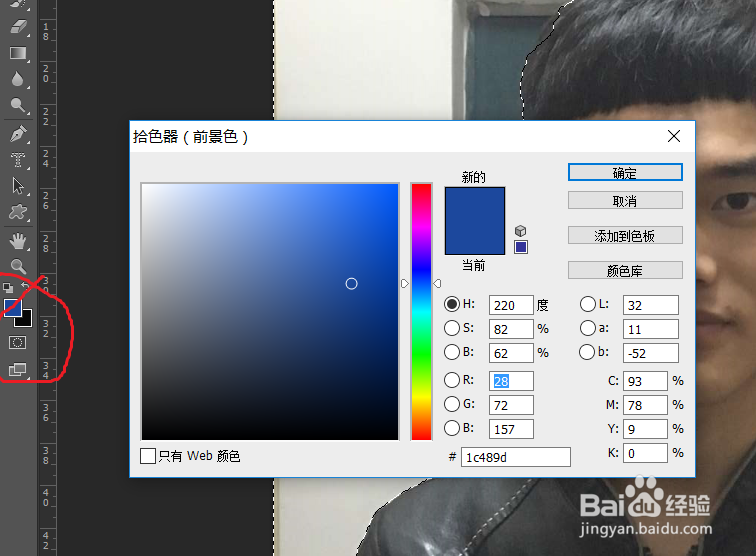Click the a field showing 11
This screenshot has height=556, width=756.
[650, 329]
